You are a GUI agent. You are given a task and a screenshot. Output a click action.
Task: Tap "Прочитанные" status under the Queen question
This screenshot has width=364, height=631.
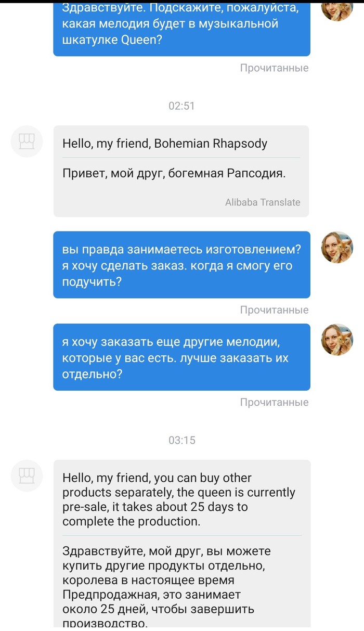tap(274, 68)
